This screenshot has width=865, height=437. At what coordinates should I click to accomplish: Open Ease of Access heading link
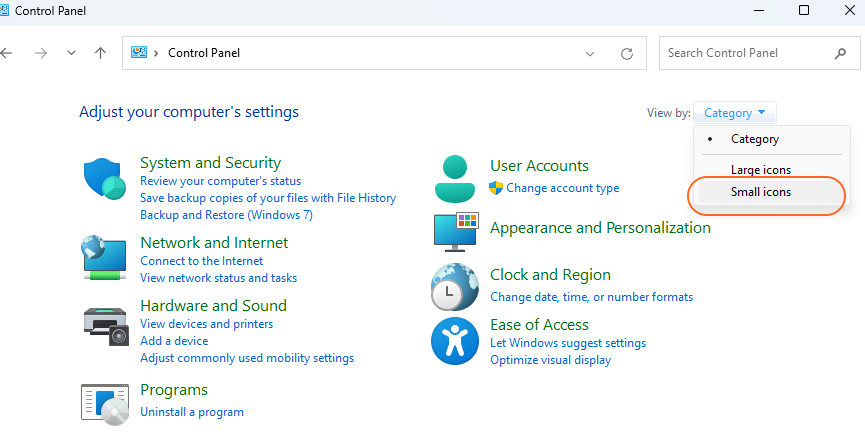(539, 324)
